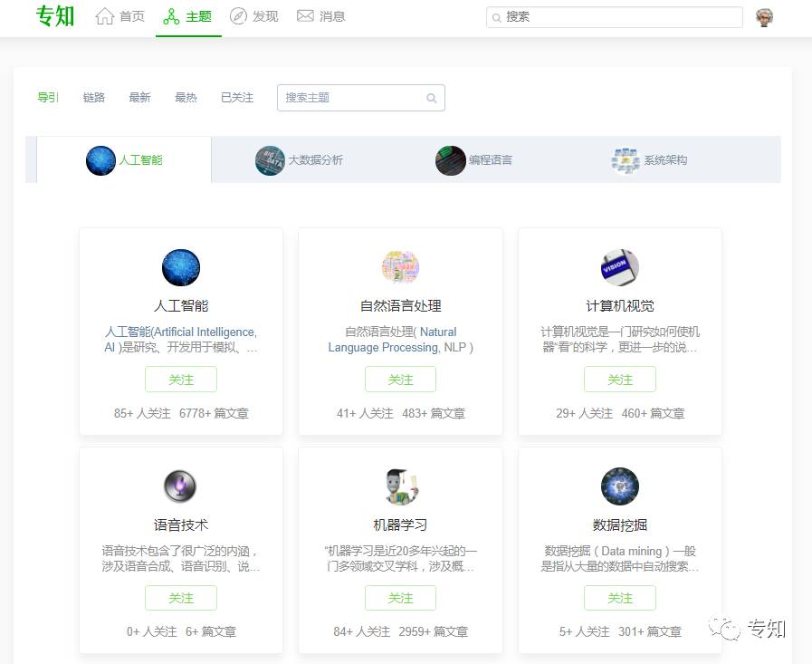
Task: Select the 主题 topic tab
Action: point(188,17)
